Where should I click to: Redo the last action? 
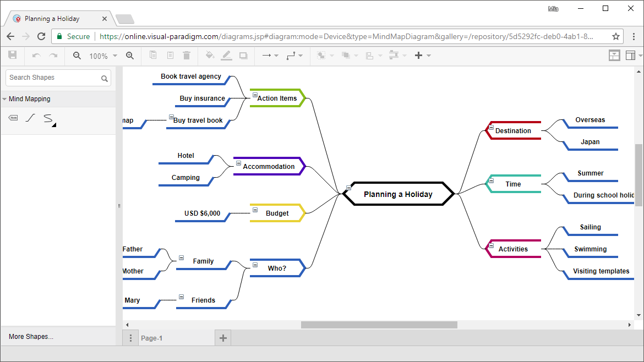click(x=53, y=56)
